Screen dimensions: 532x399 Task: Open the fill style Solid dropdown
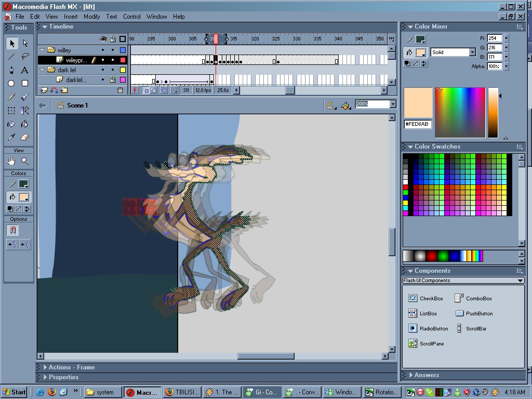click(473, 52)
